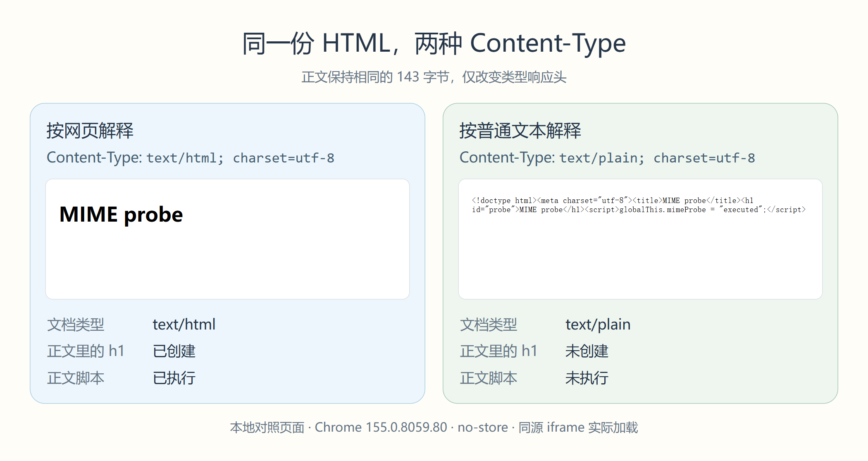Click inside the left iframe preview area
The image size is (868, 461).
(227, 239)
